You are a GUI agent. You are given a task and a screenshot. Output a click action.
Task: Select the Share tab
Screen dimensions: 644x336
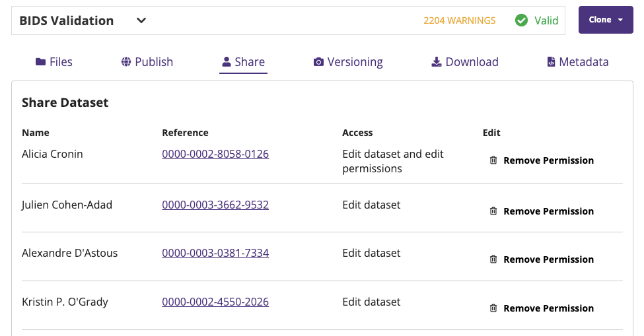click(243, 62)
